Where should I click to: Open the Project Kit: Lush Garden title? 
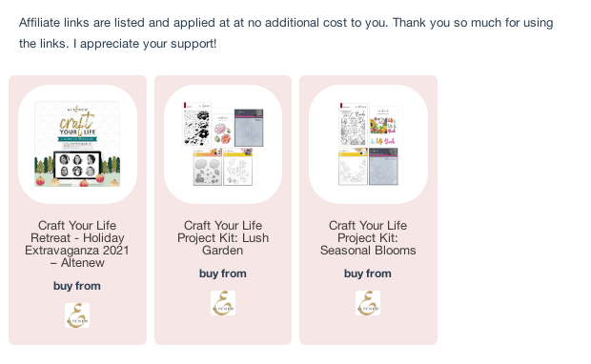(x=223, y=238)
